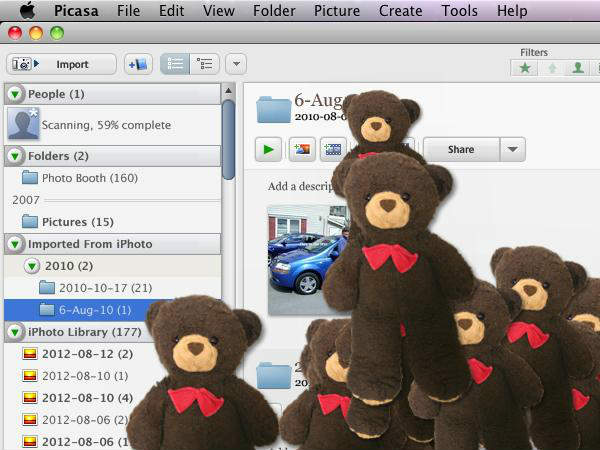Viewport: 600px width, 450px height.
Task: Click the Pictures folder icon
Action: [x=30, y=222]
